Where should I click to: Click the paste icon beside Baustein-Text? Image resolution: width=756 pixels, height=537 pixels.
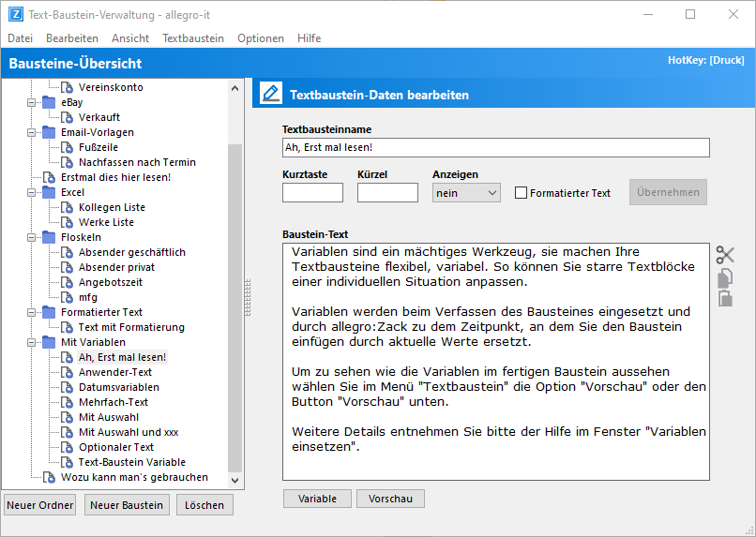[x=725, y=298]
